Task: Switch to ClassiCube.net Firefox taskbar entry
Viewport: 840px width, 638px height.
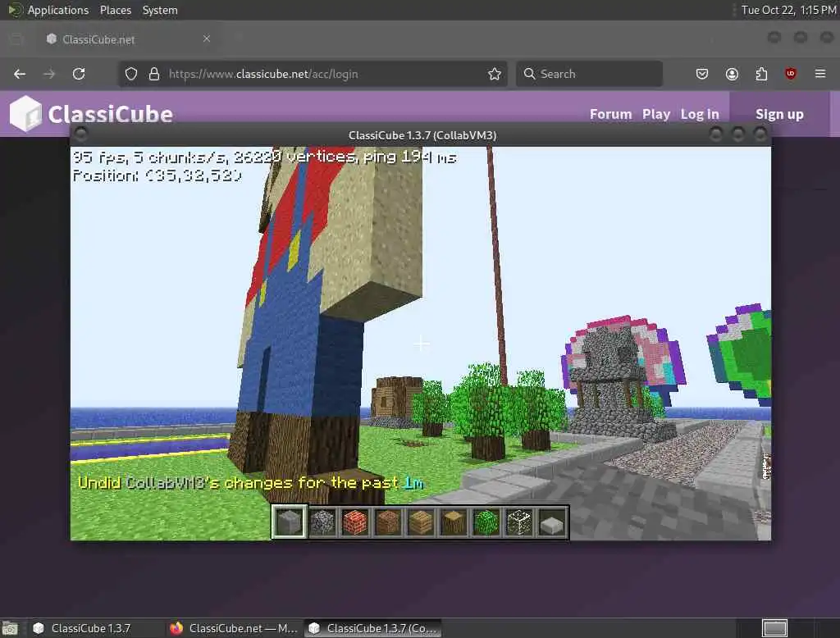Action: coord(234,628)
